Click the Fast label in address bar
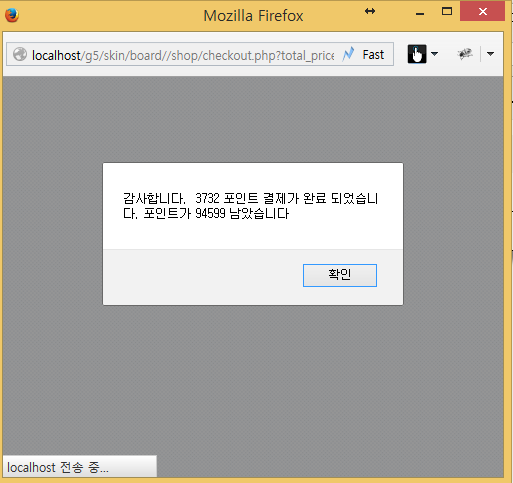This screenshot has width=513, height=483. [x=373, y=55]
